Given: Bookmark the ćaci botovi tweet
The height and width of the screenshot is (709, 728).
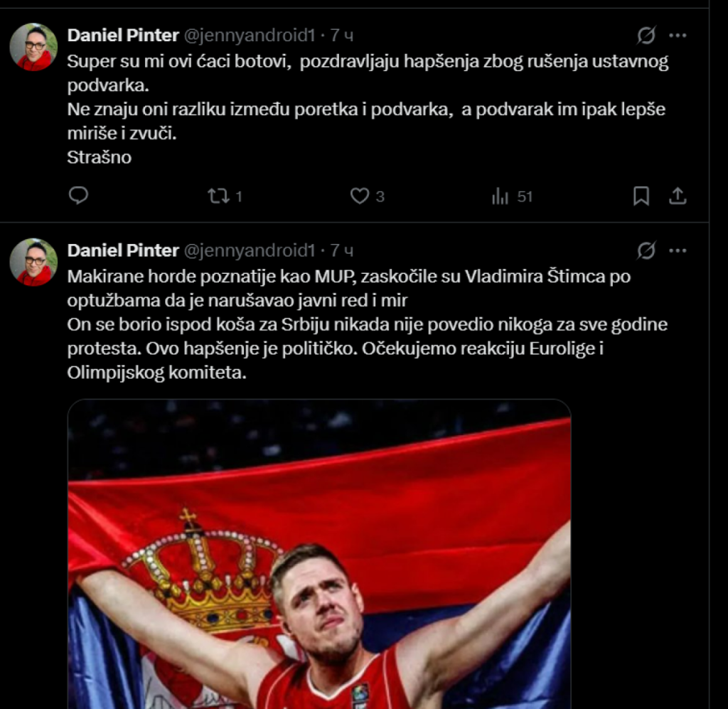Looking at the screenshot, I should point(641,196).
